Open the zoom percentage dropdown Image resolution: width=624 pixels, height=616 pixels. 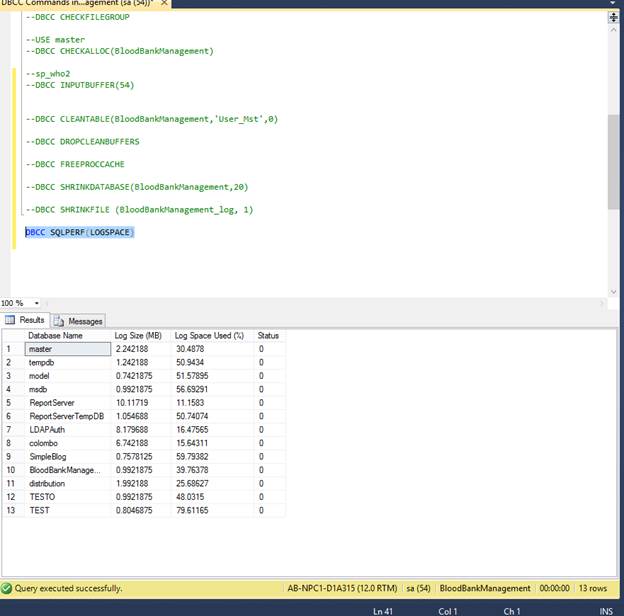37,303
